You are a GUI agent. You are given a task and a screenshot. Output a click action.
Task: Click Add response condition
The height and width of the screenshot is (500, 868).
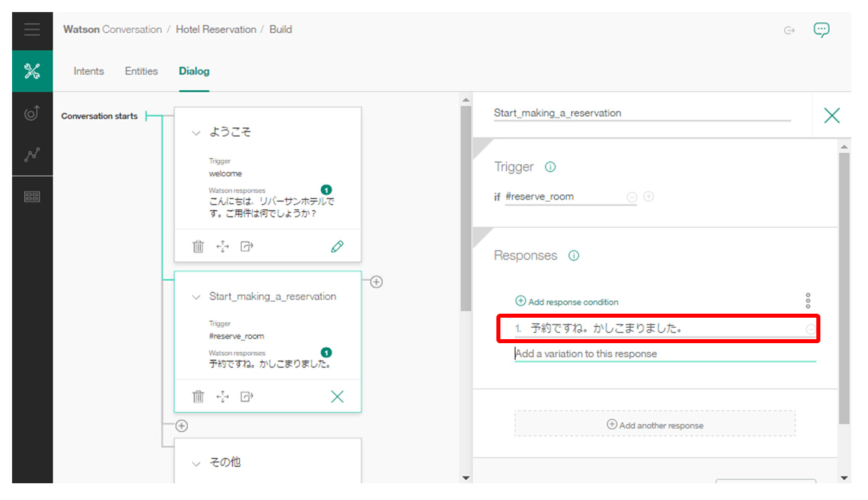click(x=567, y=302)
